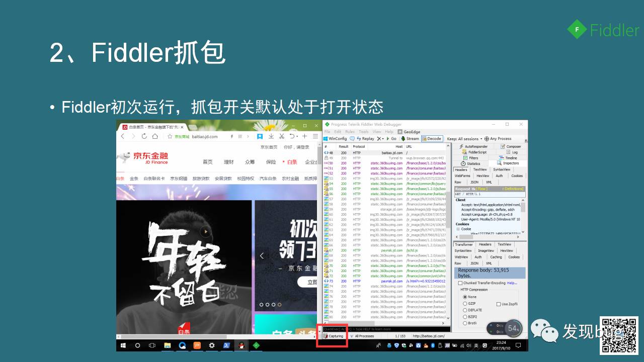Screen dimensions: 644x362
Task: Click the banner's previous slide arrow
Action: [x=262, y=256]
